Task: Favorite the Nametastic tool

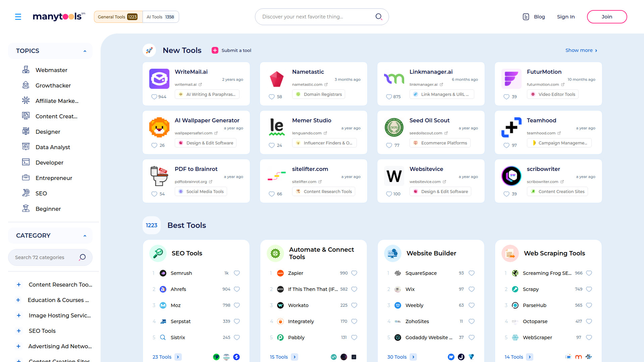Action: click(x=272, y=97)
